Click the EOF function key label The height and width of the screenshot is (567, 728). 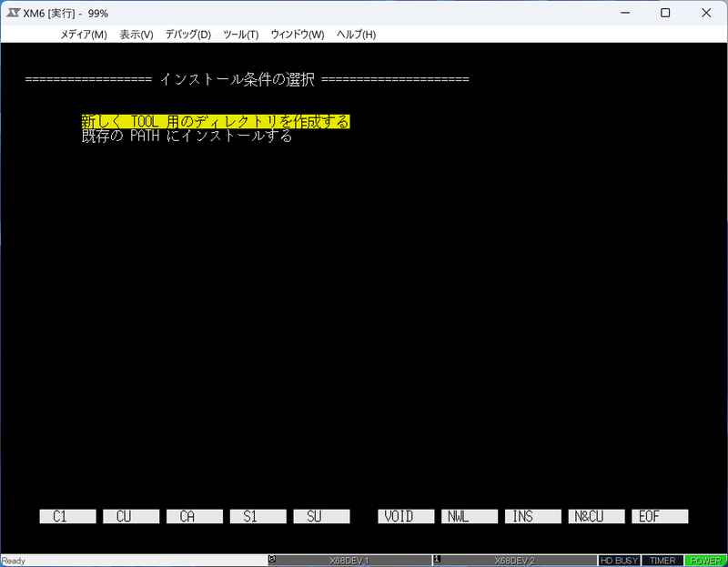[x=660, y=516]
